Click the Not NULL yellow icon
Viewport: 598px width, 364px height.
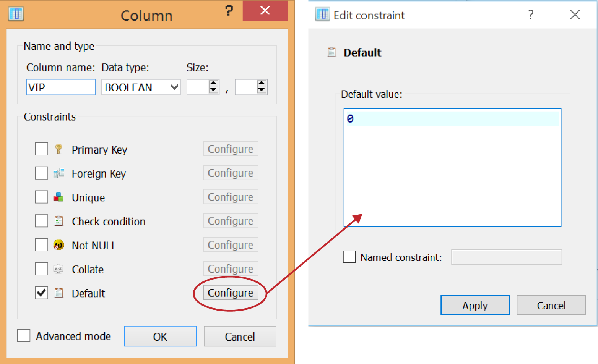point(58,245)
